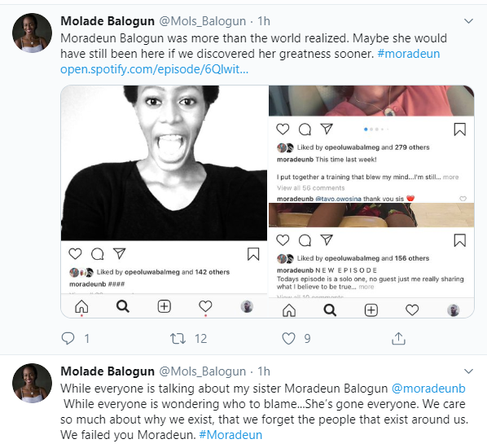Image resolution: width=487 pixels, height=448 pixels.
Task: Open the #moradeun hashtag in the first tweet
Action: 409,54
